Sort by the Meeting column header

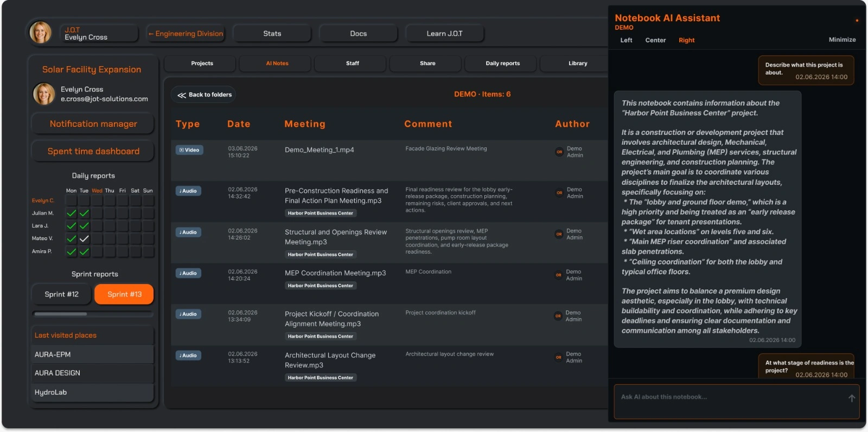[x=305, y=124]
